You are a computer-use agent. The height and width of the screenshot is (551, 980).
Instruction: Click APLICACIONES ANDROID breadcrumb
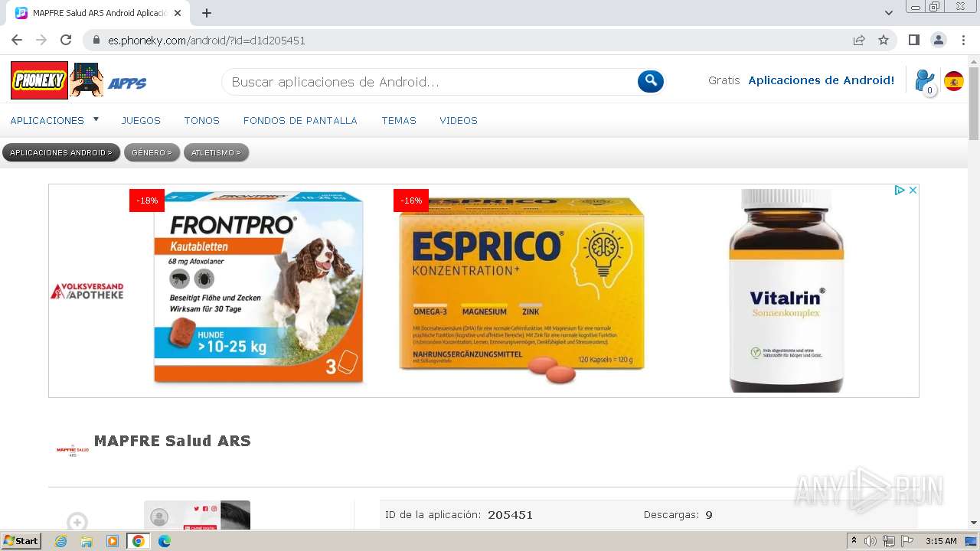[61, 152]
